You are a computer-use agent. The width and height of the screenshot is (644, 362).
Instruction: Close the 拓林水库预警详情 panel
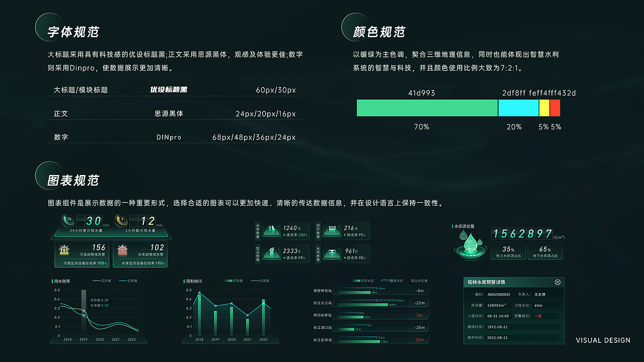tap(557, 282)
